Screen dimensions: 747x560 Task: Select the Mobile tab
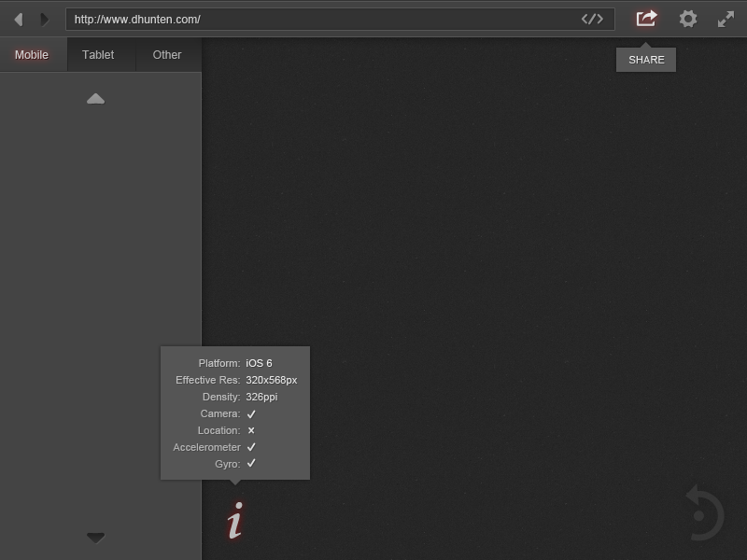pos(32,55)
